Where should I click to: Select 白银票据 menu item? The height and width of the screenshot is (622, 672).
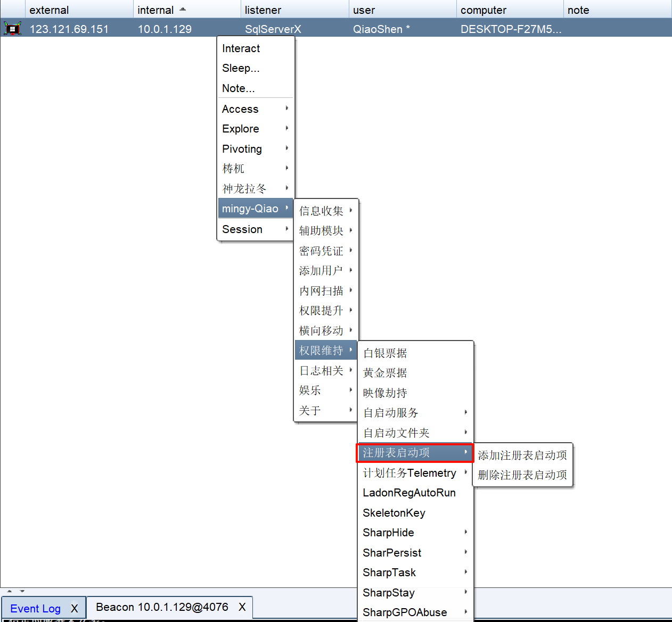[385, 353]
